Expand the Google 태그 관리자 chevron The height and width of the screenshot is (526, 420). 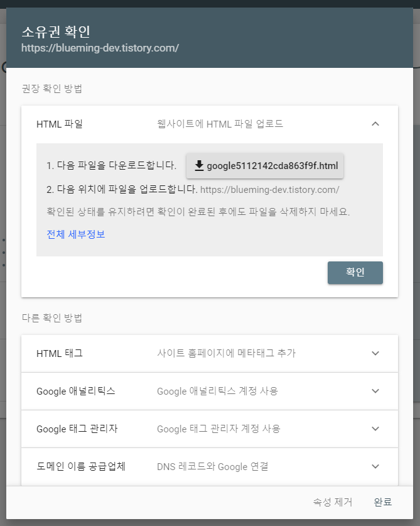tap(375, 429)
